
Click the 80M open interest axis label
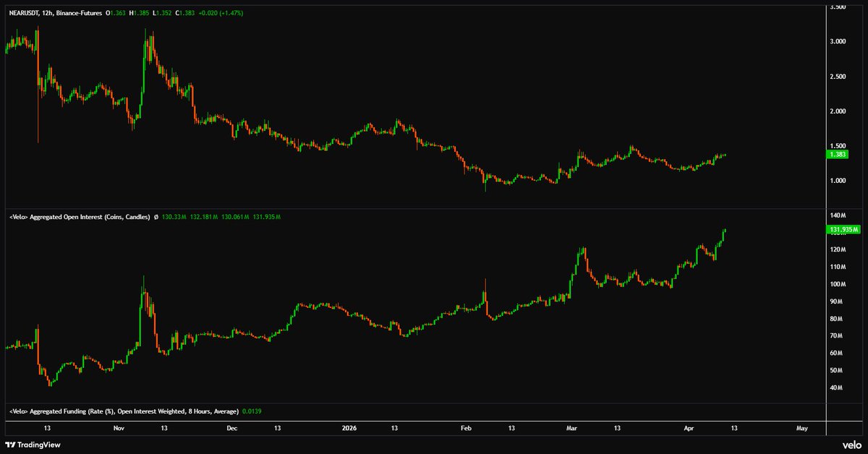point(836,319)
